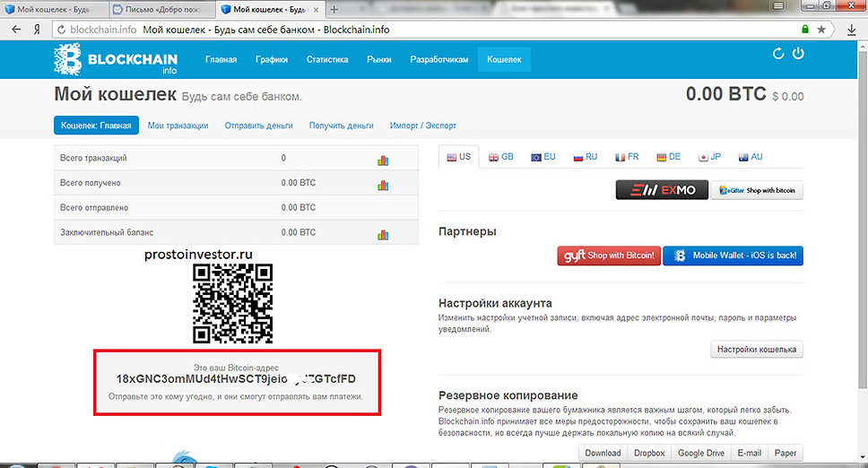Select the DE country tab
Screen dimensions: 868x468
(669, 157)
